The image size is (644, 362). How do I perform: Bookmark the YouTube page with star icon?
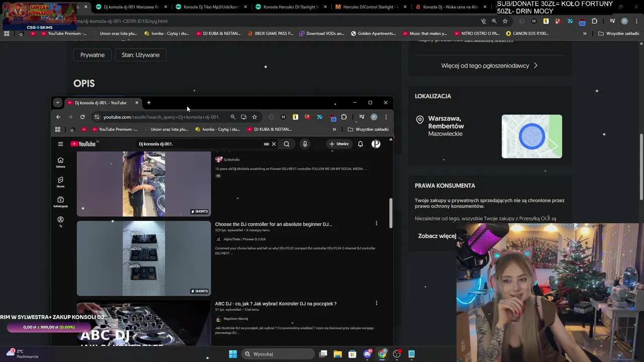click(x=255, y=117)
